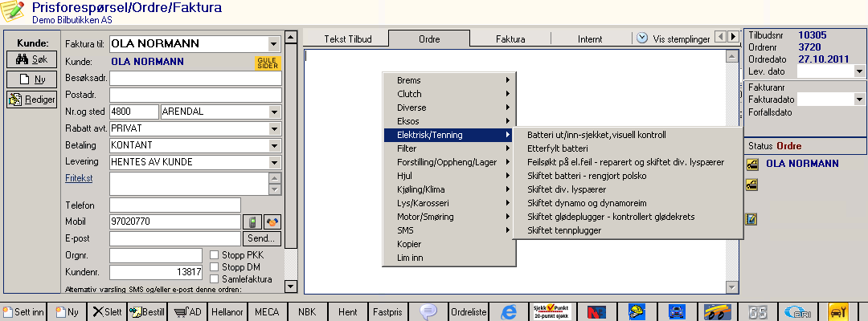Click the Søk binoculars button for customer search
This screenshot has width=868, height=321.
[x=31, y=59]
